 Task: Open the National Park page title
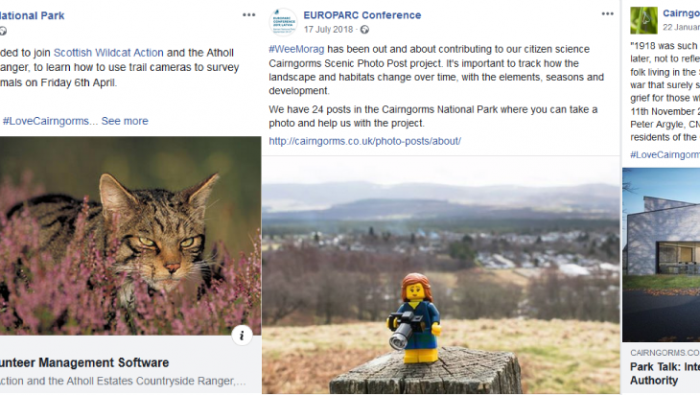click(32, 16)
